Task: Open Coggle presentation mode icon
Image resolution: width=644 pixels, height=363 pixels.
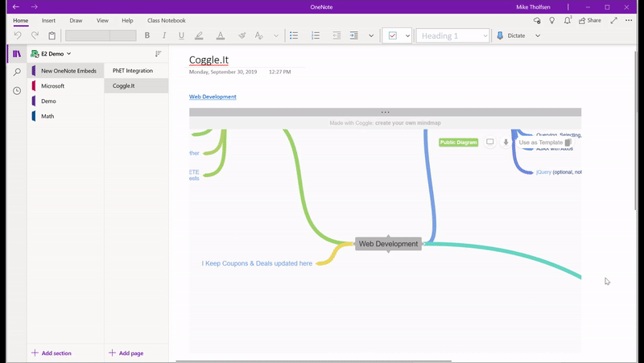Action: pyautogui.click(x=490, y=142)
